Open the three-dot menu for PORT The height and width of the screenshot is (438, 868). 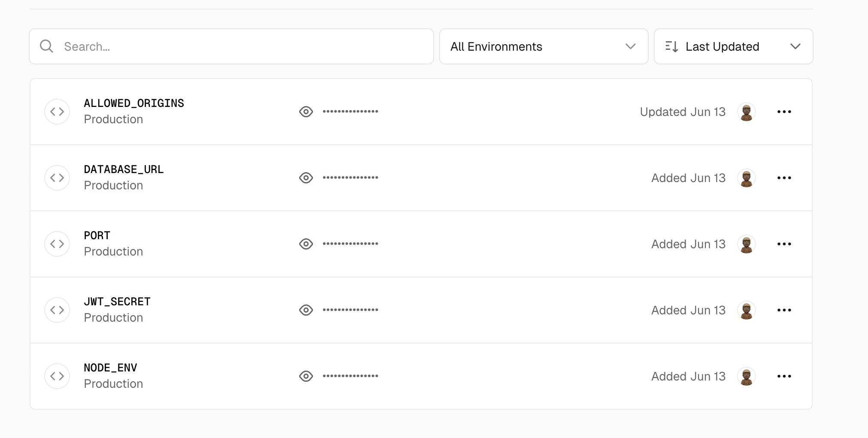coord(784,244)
